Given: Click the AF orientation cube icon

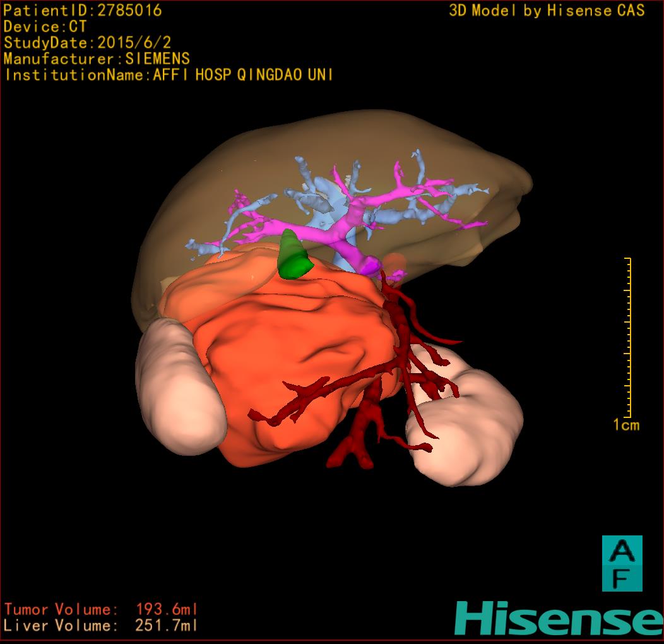Looking at the screenshot, I should 622,563.
